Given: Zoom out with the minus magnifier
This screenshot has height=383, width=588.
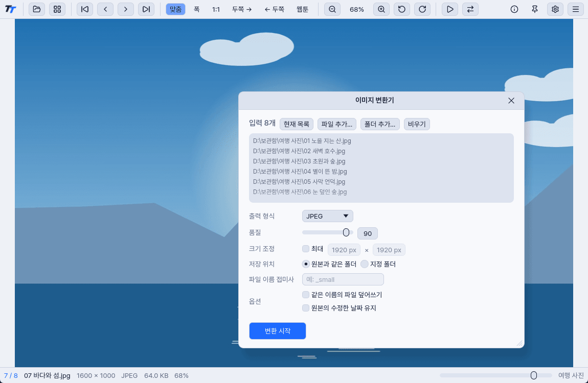Looking at the screenshot, I should tap(332, 9).
